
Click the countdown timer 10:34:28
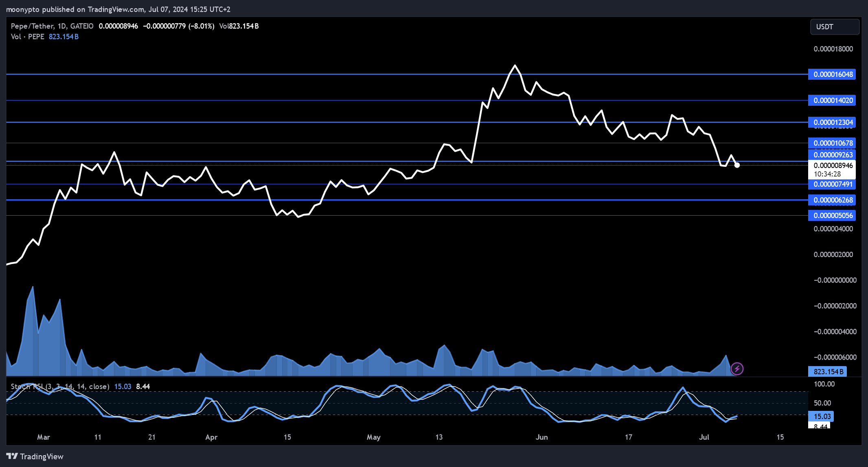(827, 174)
